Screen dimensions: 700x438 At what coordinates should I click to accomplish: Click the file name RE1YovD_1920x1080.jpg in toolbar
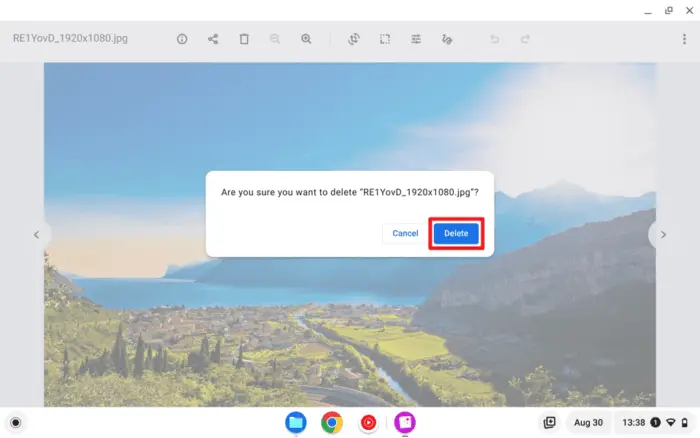(x=70, y=38)
